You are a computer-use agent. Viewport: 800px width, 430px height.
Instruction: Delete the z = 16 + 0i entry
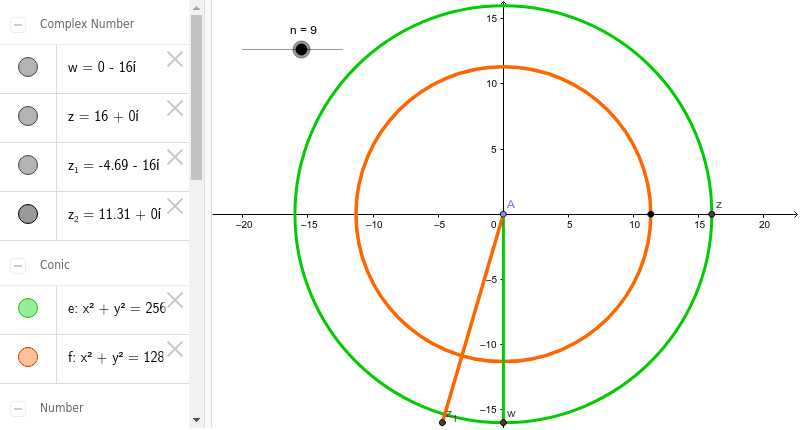click(x=175, y=108)
